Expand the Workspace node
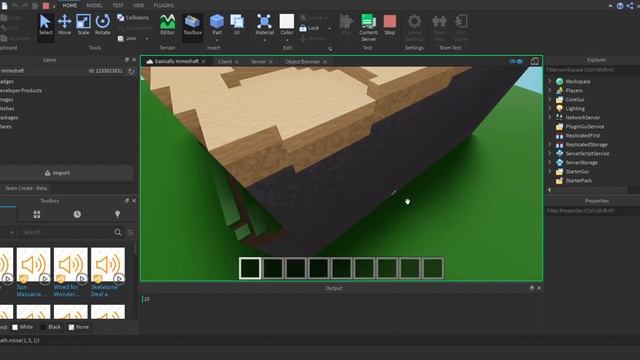Viewport: 640px width, 360px height. tap(550, 81)
